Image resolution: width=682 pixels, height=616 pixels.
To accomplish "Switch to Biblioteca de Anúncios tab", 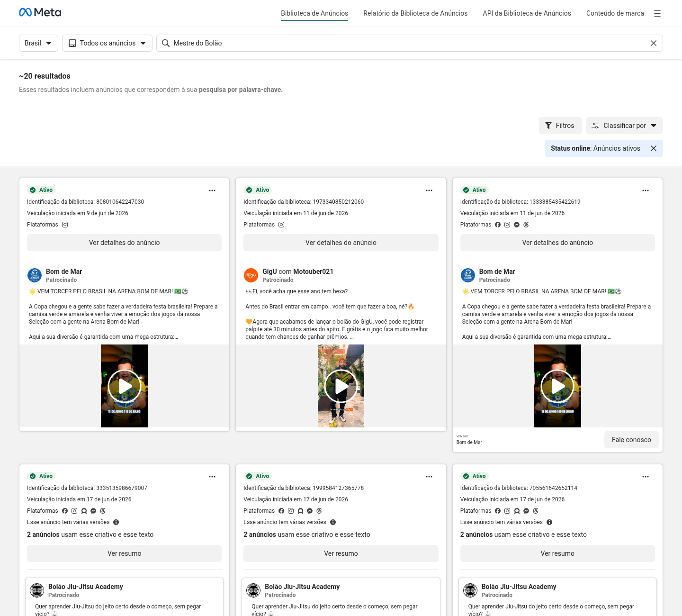I will pos(314,13).
